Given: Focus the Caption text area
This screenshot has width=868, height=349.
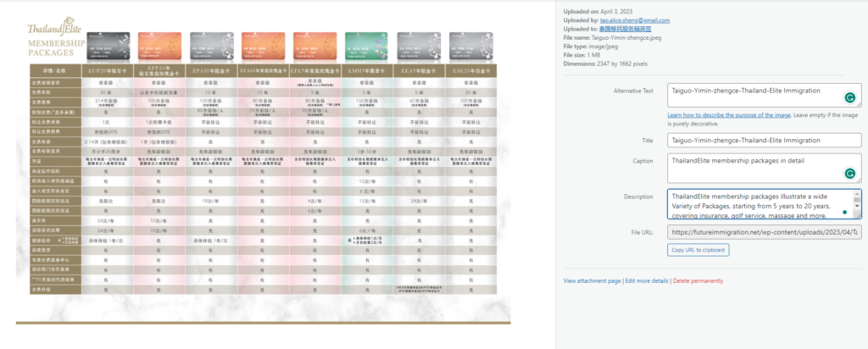Looking at the screenshot, I should point(765,168).
